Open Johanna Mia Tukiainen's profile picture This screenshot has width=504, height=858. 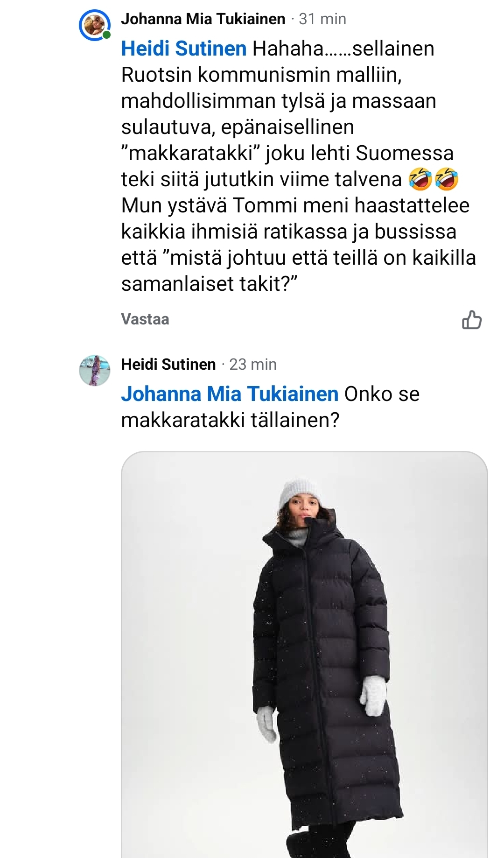click(x=94, y=25)
